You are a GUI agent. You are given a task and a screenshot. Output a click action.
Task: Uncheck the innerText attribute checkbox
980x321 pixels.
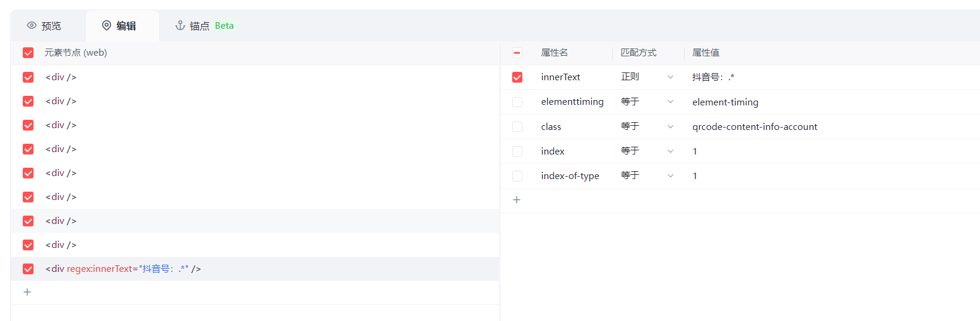coord(517,77)
